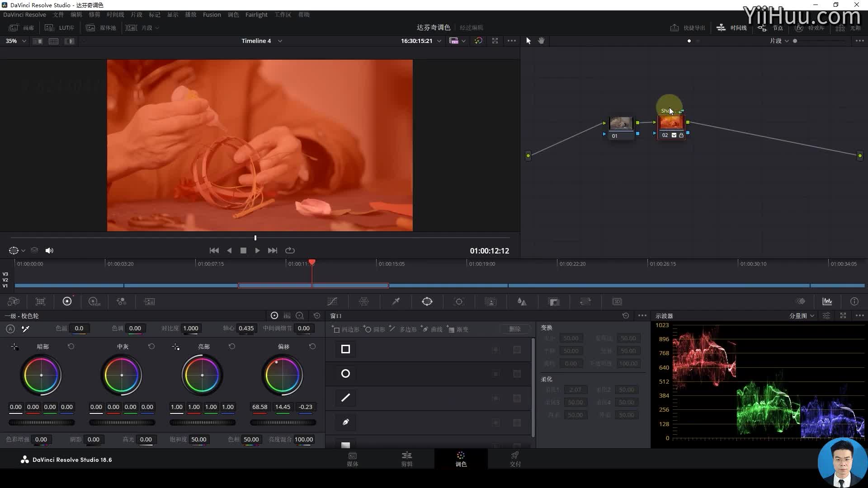Select the hand pan tool in node editor
Screen dimensions: 868x488
point(541,41)
